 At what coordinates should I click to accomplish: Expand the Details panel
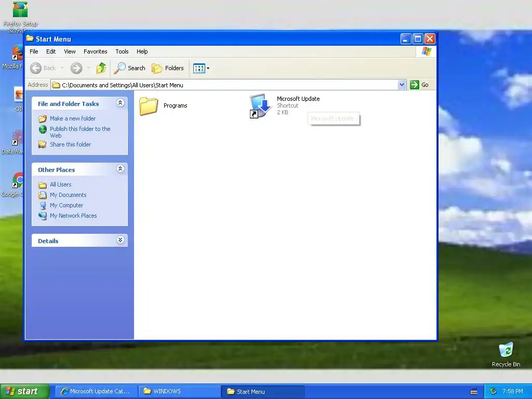[120, 240]
